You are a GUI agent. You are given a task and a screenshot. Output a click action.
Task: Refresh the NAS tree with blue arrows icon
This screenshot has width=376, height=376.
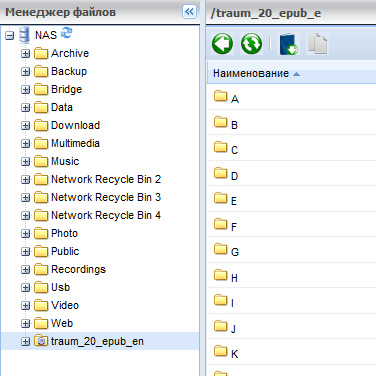66,33
